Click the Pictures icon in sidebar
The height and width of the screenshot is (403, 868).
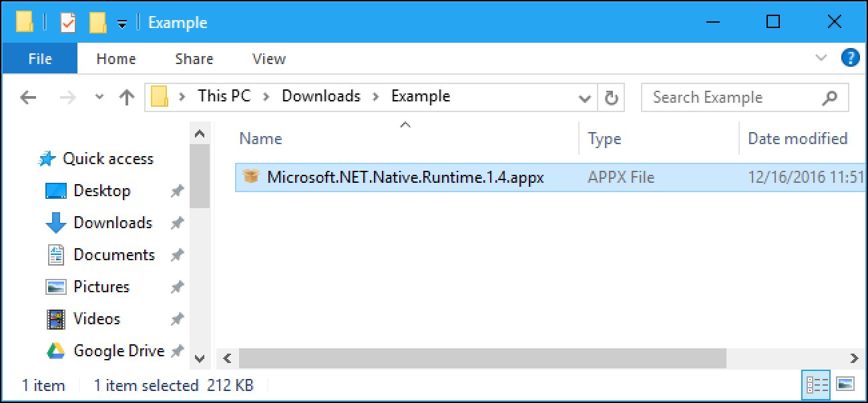click(x=56, y=287)
